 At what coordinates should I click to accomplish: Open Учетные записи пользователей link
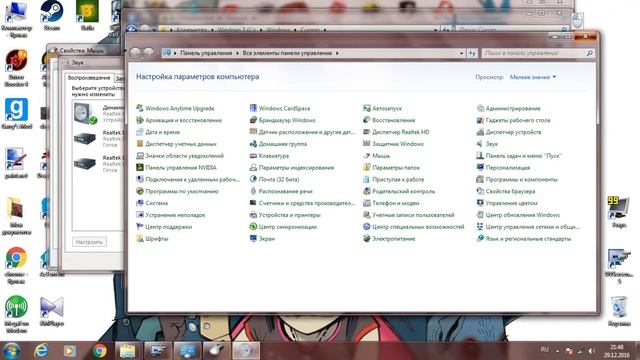click(x=413, y=215)
